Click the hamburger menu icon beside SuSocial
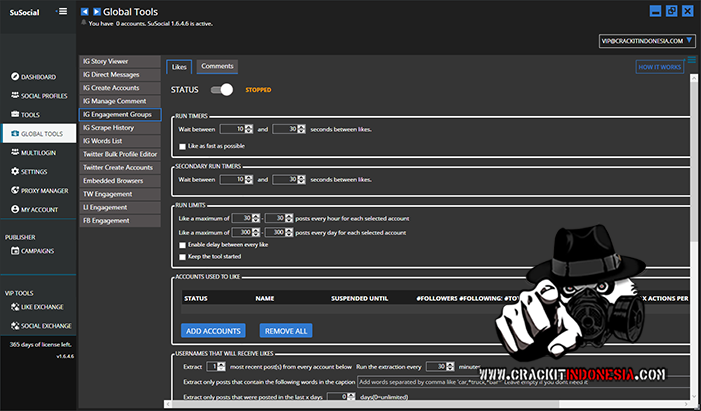701x411 pixels. click(63, 11)
